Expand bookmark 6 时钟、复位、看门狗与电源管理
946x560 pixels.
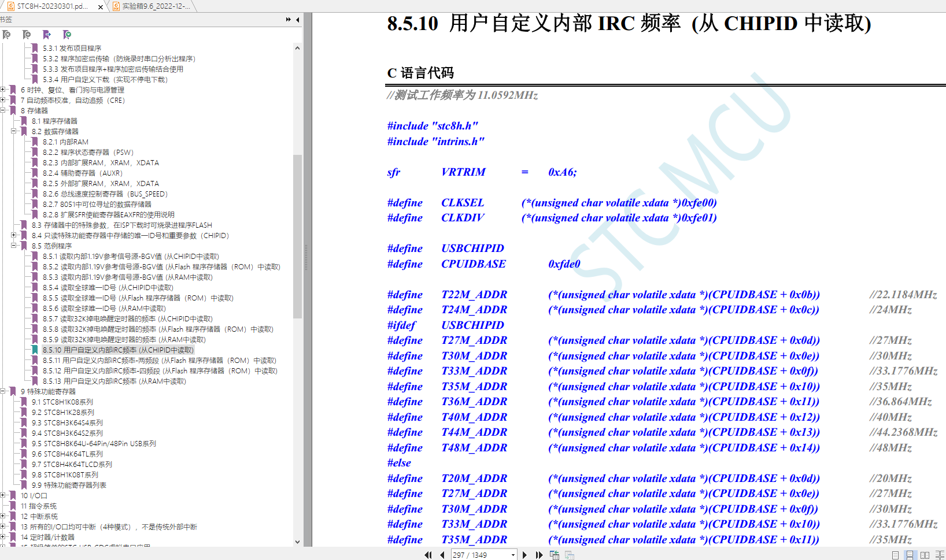point(3,90)
